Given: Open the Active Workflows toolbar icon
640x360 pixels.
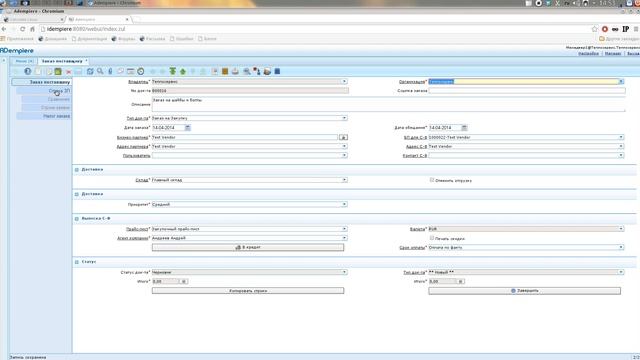Looking at the screenshot, I should click(x=257, y=71).
